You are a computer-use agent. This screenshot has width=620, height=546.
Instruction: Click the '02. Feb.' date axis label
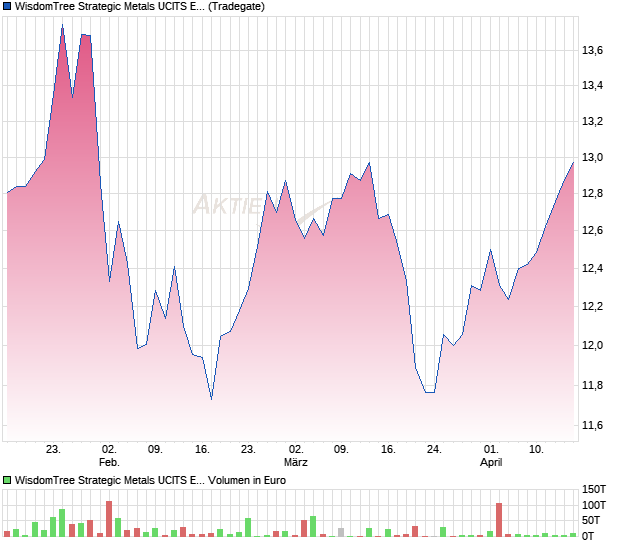click(109, 455)
